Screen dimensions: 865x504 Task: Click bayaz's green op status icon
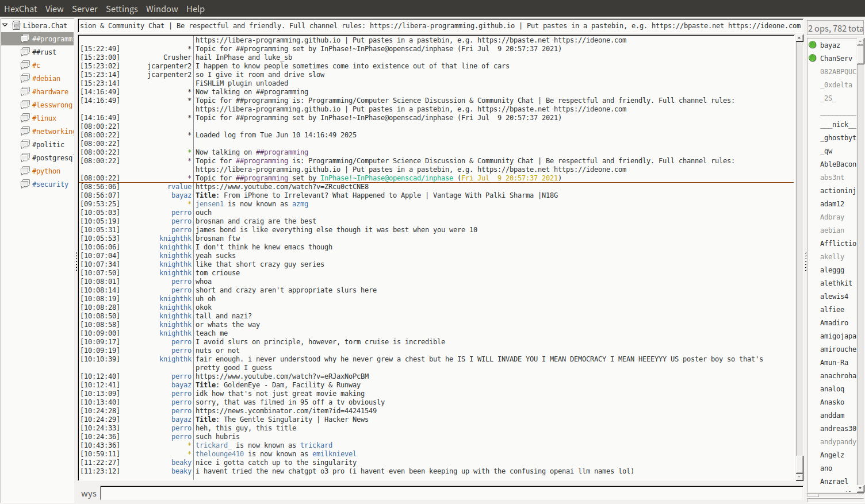click(813, 45)
